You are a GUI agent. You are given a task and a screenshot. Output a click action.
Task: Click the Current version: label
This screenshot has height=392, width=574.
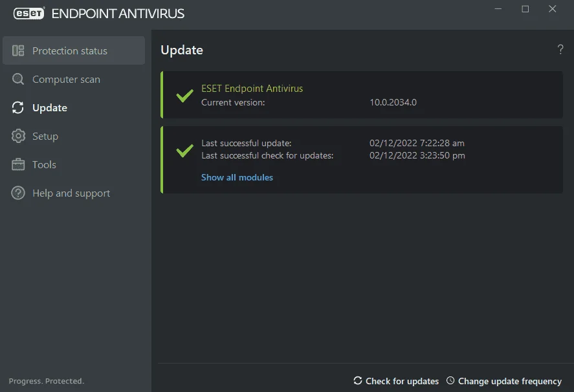pyautogui.click(x=233, y=102)
